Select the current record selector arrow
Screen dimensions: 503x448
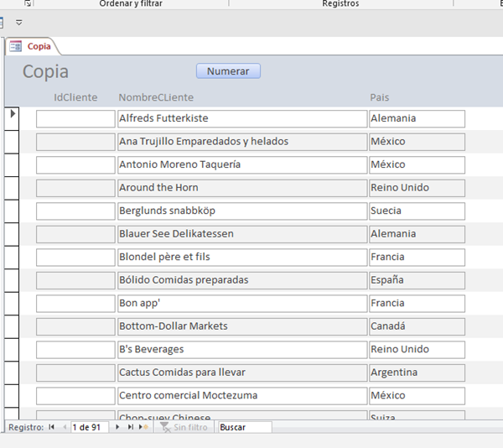13,114
